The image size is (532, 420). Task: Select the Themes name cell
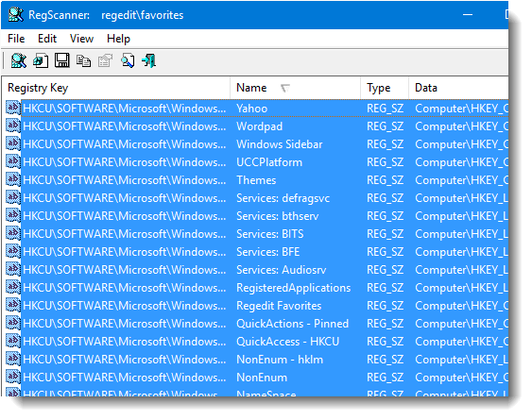pos(256,180)
